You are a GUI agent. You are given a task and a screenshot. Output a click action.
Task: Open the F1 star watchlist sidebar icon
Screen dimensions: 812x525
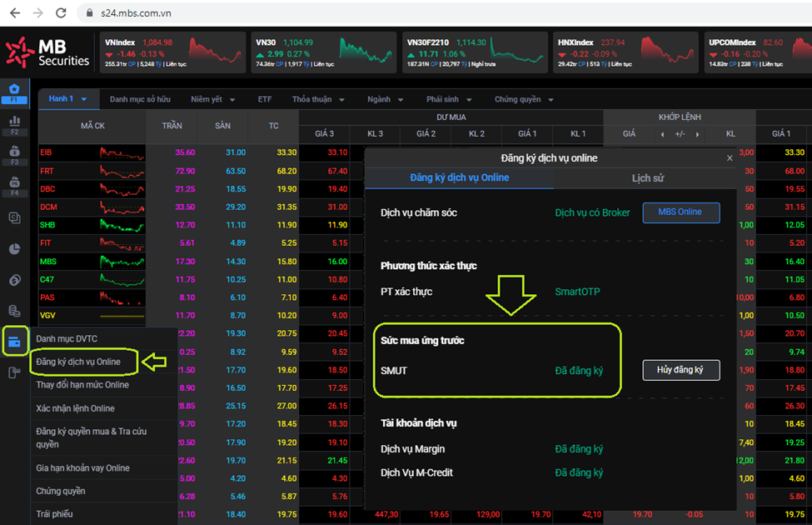(14, 92)
